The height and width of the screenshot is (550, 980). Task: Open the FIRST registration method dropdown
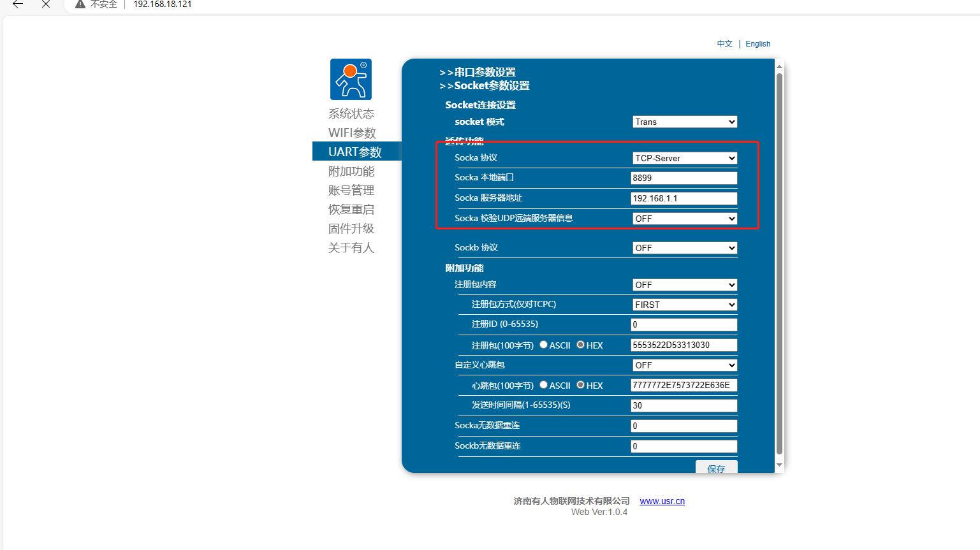click(685, 305)
